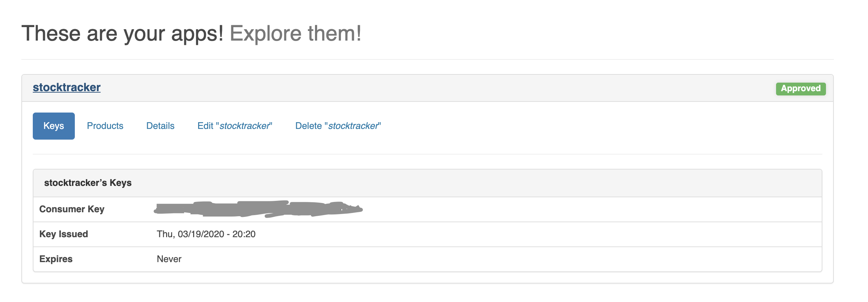Click the green Approved status badge
This screenshot has height=302, width=868.
pyautogui.click(x=800, y=89)
